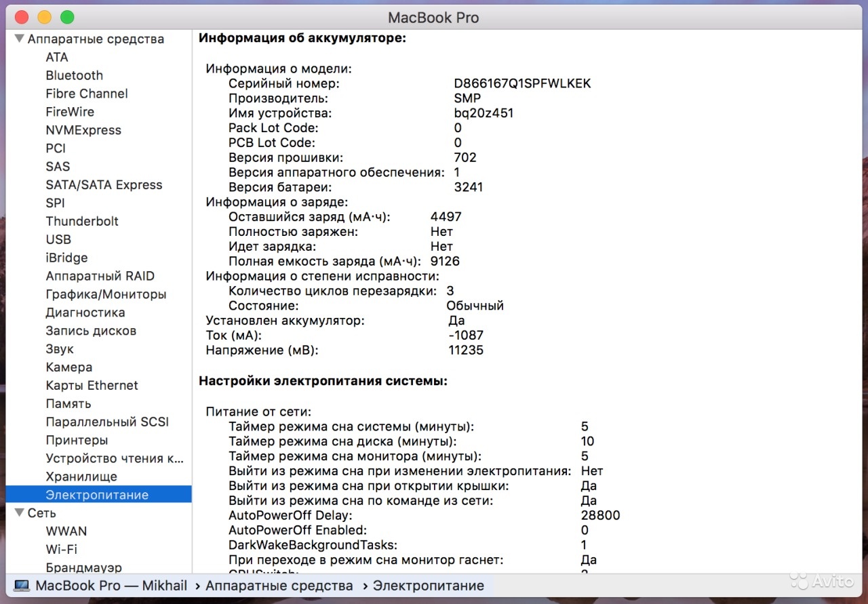Screen dimensions: 868x604
Task: Select Брандмауэр in the sidebar
Action: pyautogui.click(x=84, y=568)
